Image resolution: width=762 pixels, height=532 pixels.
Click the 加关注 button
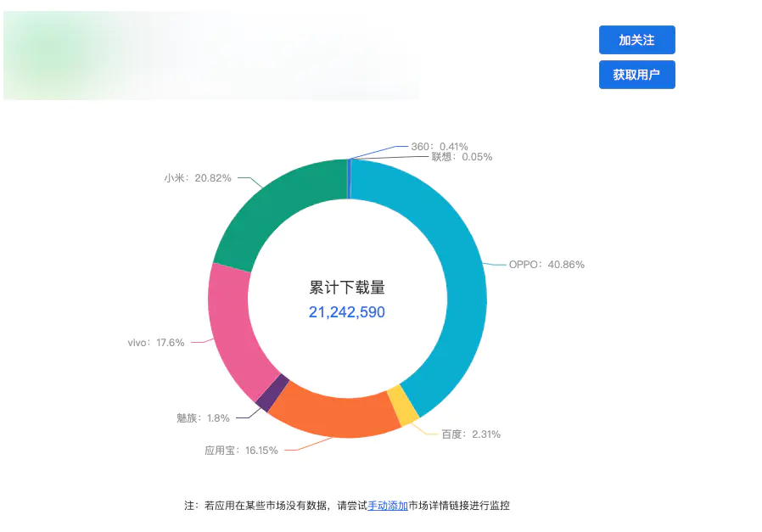(x=636, y=40)
